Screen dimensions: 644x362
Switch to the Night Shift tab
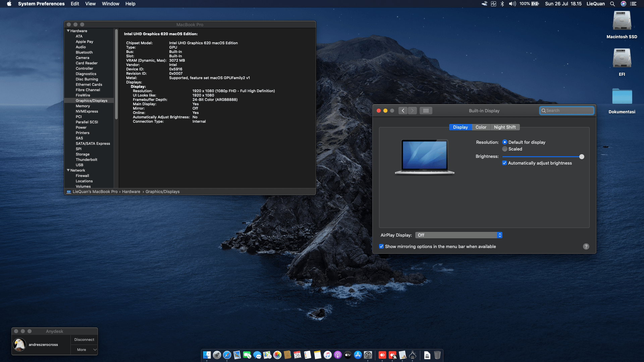click(505, 127)
